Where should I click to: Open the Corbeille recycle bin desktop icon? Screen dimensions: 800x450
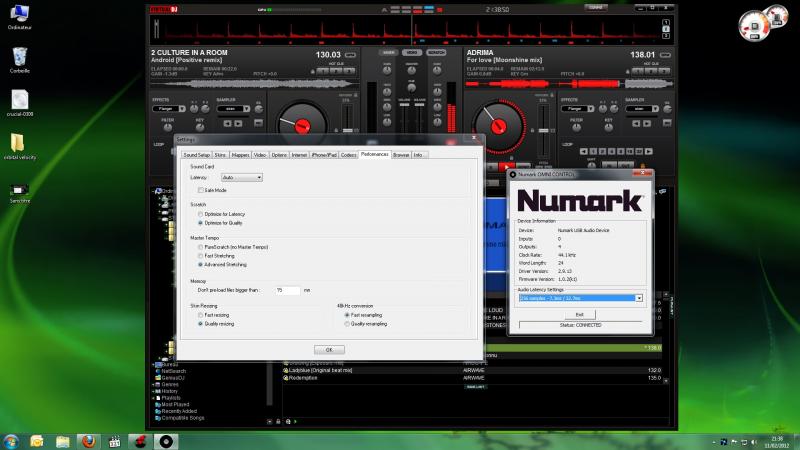coord(20,57)
